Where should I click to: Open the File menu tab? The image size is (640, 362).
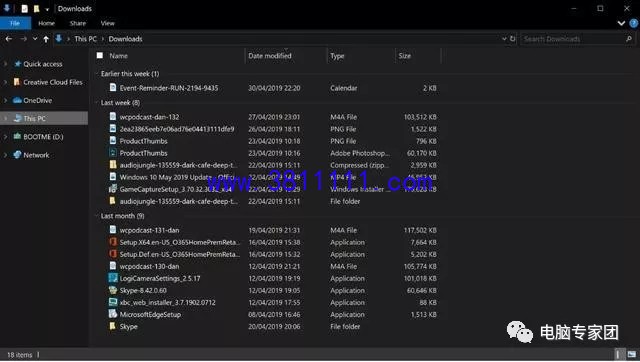tap(15, 23)
